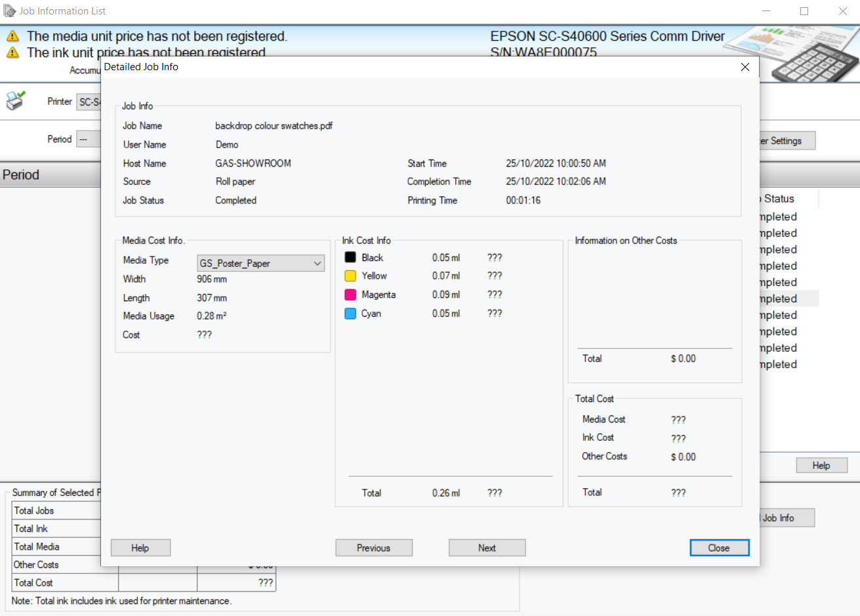Open the Media Type GS_Poster_Paper dropdown
This screenshot has height=616, width=860.
(260, 263)
